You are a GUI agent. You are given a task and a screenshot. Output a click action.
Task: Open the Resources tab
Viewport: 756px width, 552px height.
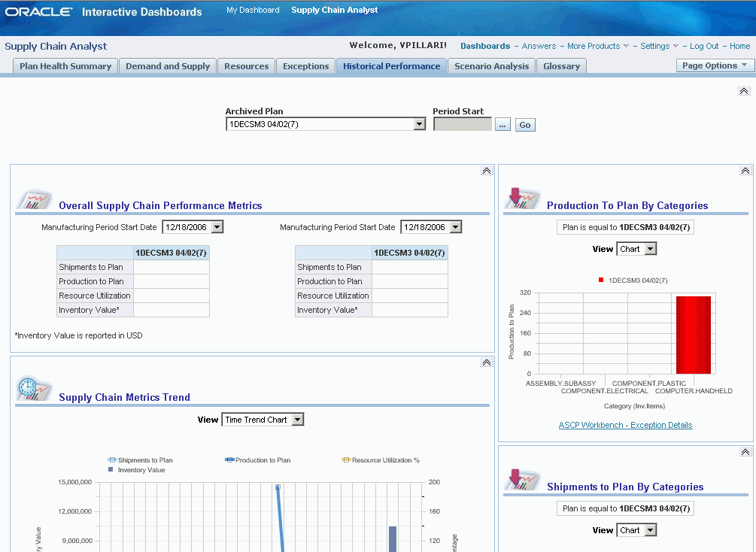pos(247,66)
